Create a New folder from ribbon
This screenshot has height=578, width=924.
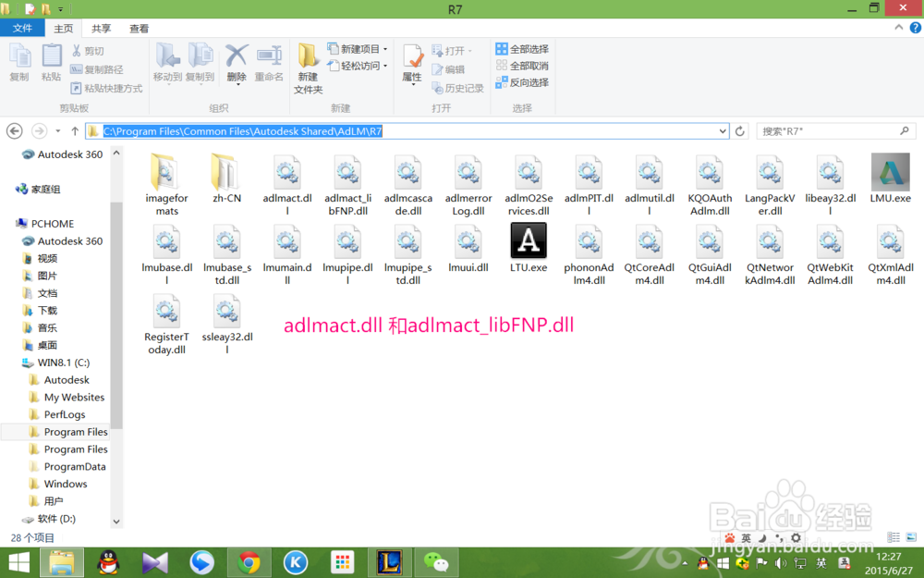click(309, 68)
